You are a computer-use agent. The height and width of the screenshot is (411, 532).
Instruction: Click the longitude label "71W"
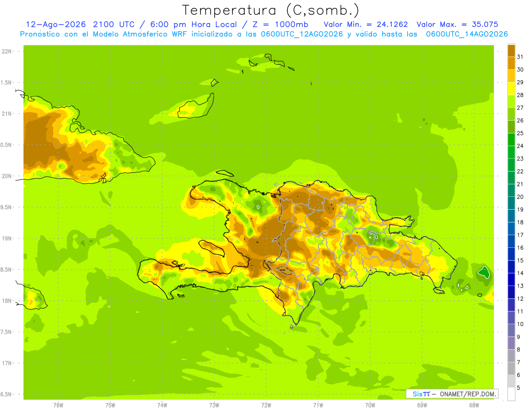[x=318, y=405]
